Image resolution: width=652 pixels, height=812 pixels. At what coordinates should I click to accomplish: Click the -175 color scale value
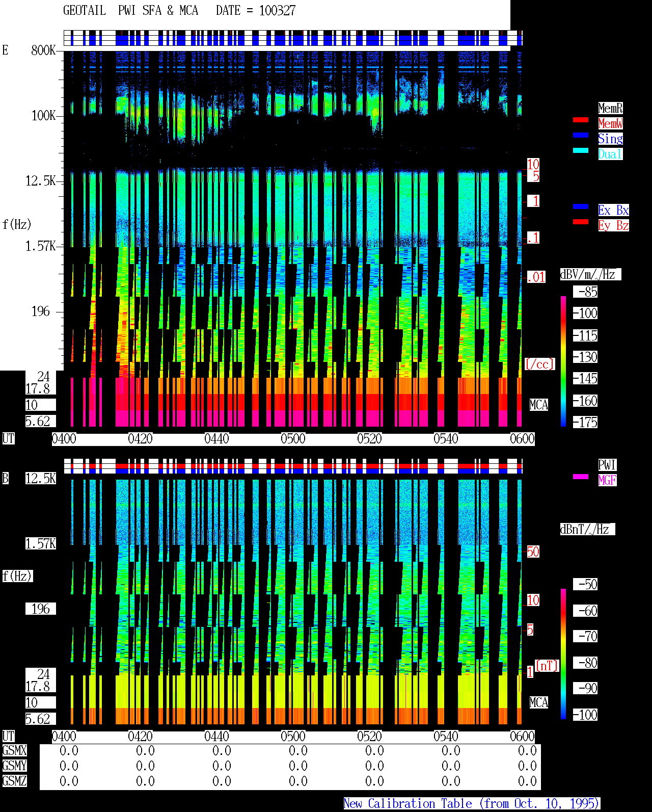pyautogui.click(x=585, y=422)
